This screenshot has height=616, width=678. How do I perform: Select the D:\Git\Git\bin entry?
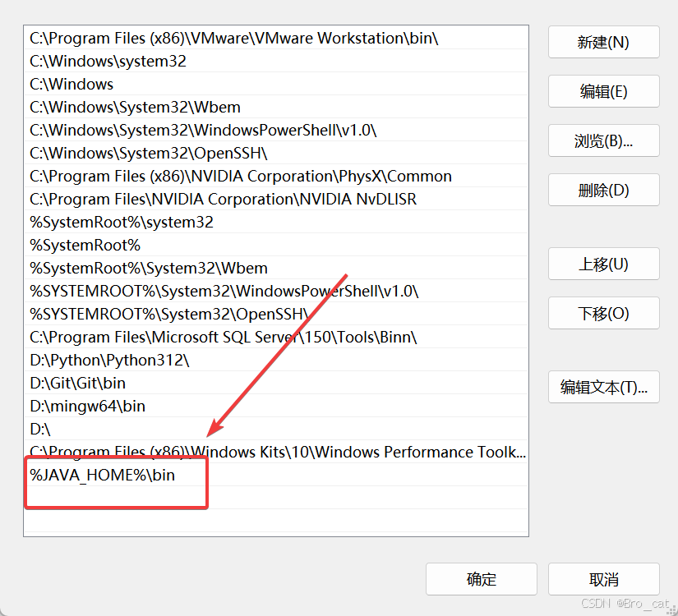276,383
